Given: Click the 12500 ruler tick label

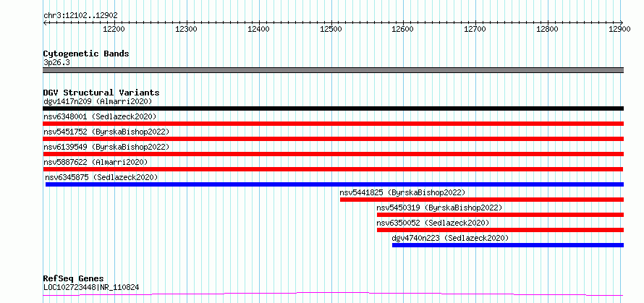Looking at the screenshot, I should (x=331, y=29).
